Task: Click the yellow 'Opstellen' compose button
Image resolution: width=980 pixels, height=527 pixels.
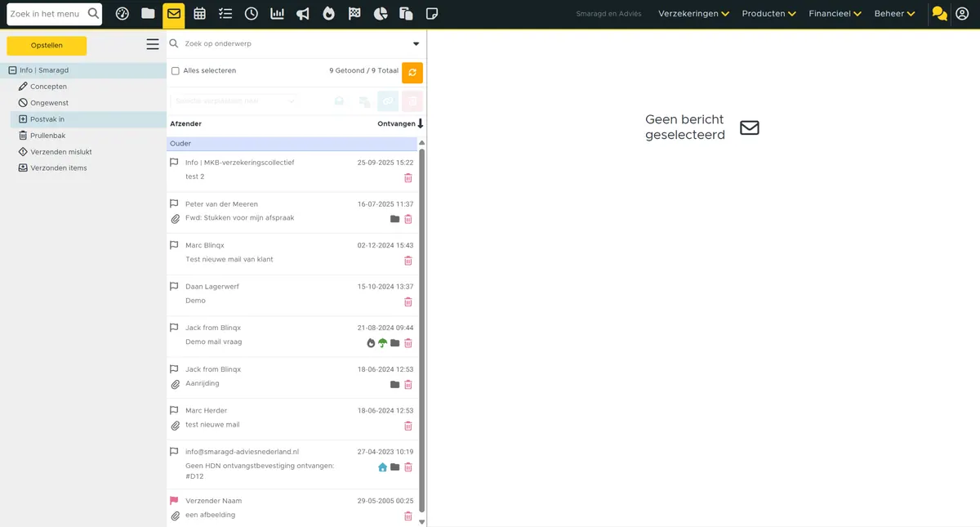Action: click(47, 46)
